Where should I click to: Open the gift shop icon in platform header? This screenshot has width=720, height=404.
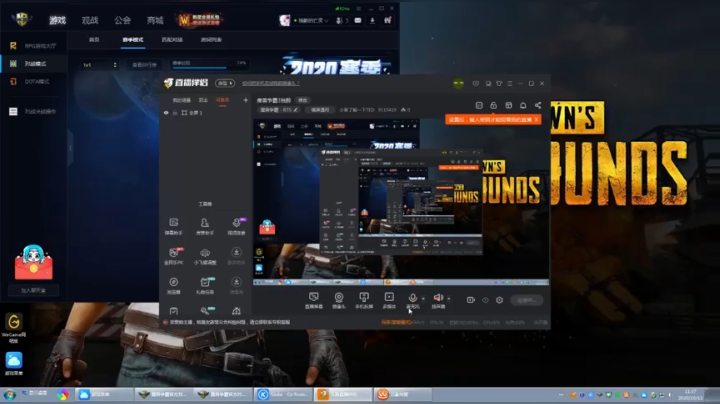(388, 20)
